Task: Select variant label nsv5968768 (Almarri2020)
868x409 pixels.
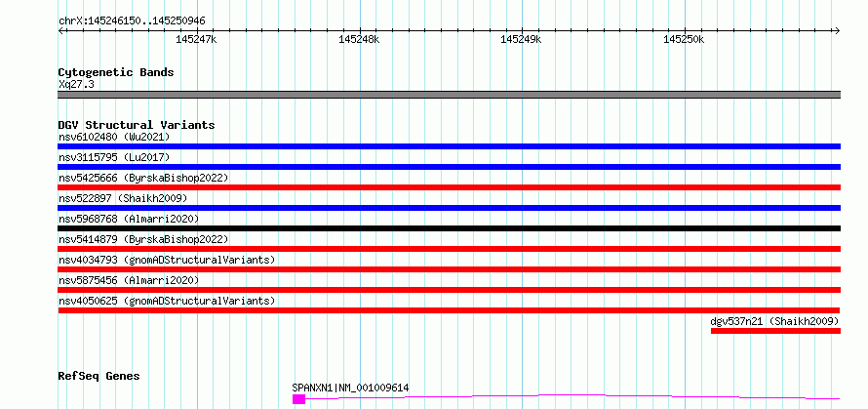Action: 129,219
